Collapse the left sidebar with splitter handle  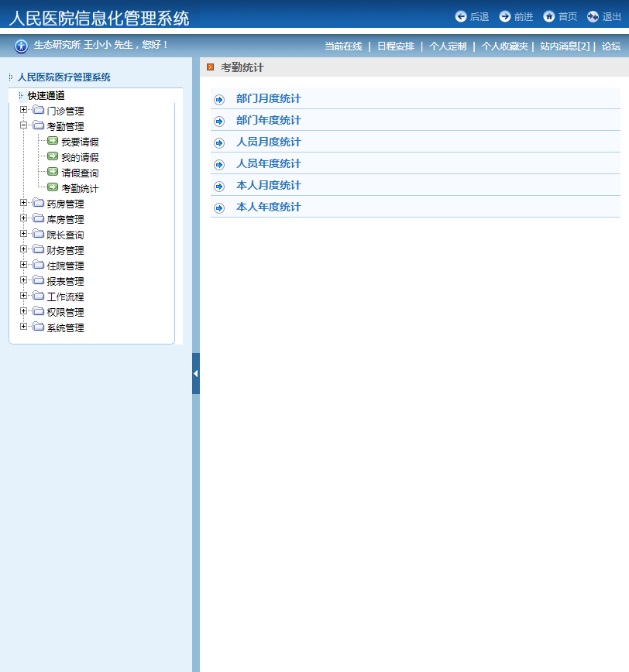click(196, 373)
